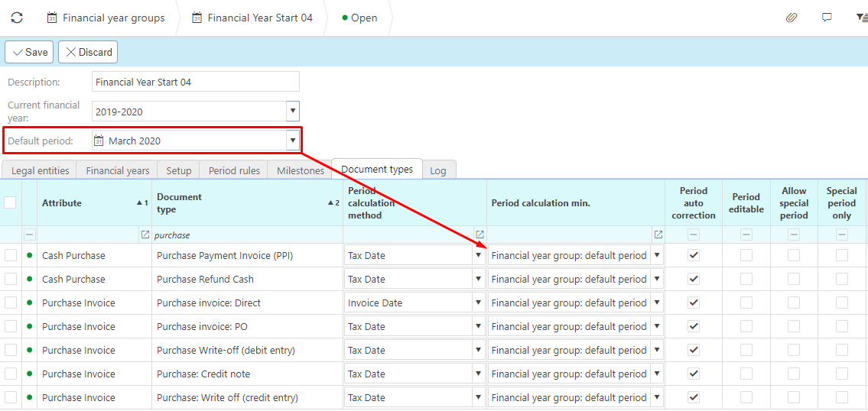Click the Description input field
868x411 pixels.
click(195, 82)
